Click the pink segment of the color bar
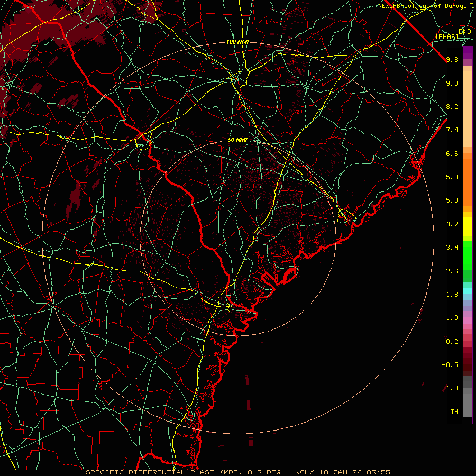This screenshot has height=476, width=476. point(467,321)
